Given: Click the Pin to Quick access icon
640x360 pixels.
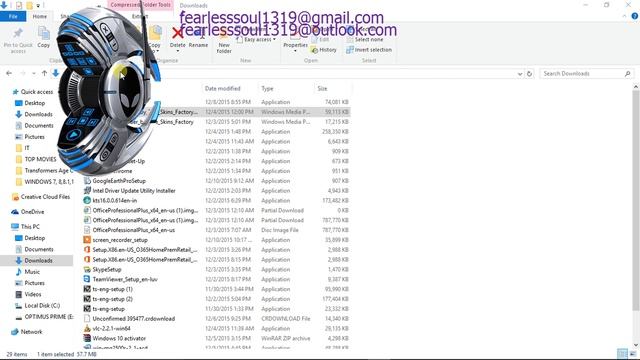Looking at the screenshot, I should 18,33.
